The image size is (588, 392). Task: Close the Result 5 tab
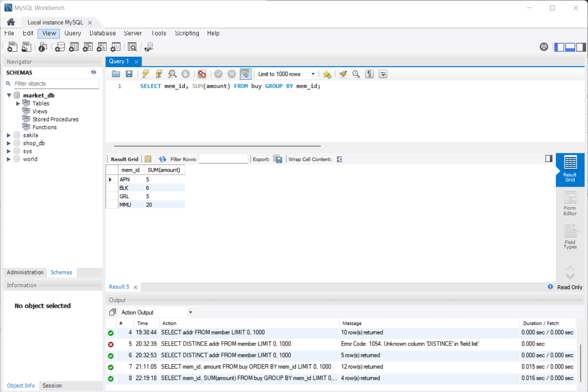(135, 287)
